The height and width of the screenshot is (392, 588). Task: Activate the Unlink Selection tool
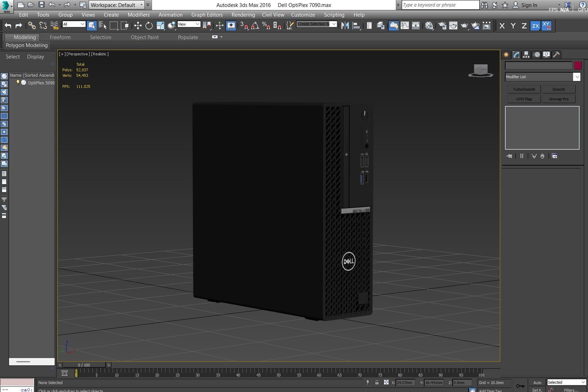point(43,25)
